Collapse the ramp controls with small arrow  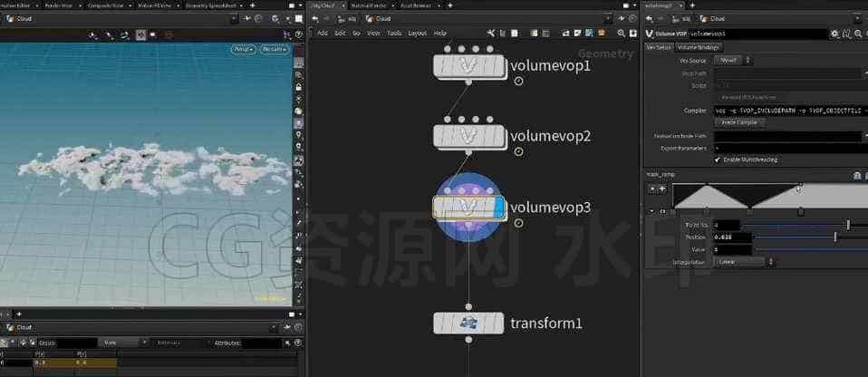click(652, 211)
